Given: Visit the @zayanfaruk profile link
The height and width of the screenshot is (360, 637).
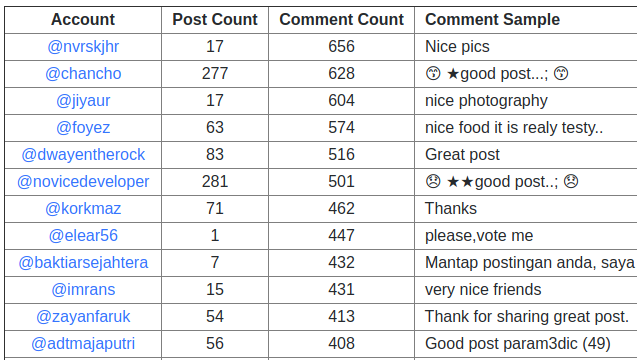Looking at the screenshot, I should tap(83, 317).
